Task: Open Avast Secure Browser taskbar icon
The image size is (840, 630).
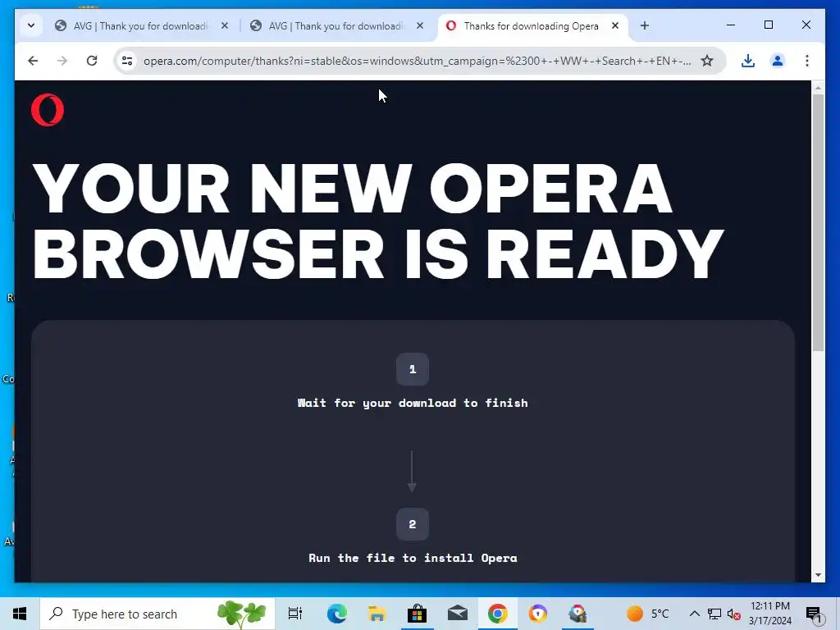Action: click(538, 614)
